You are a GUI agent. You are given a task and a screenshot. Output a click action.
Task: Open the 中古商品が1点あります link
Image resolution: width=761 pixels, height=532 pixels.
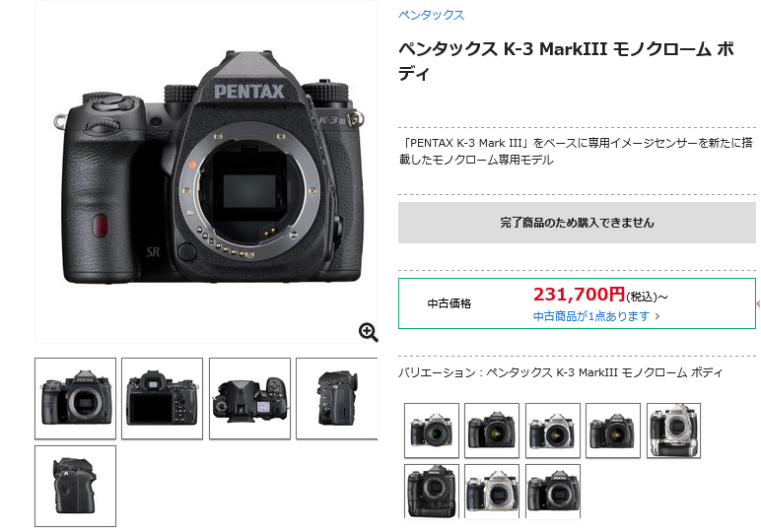tap(591, 316)
